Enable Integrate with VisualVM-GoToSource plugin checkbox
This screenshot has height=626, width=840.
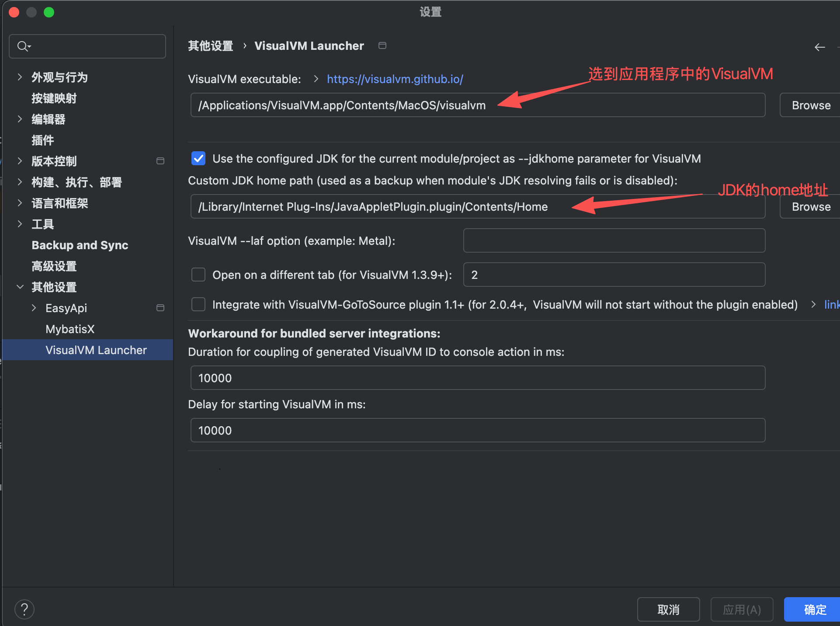point(198,304)
